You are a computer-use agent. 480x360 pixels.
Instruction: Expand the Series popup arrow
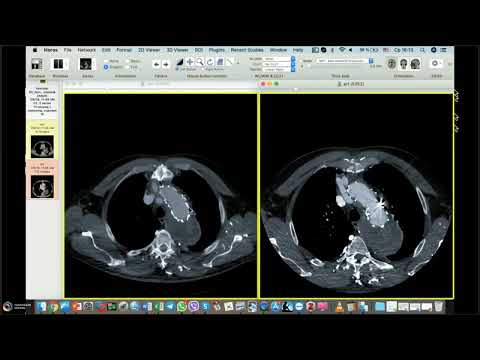94,64
